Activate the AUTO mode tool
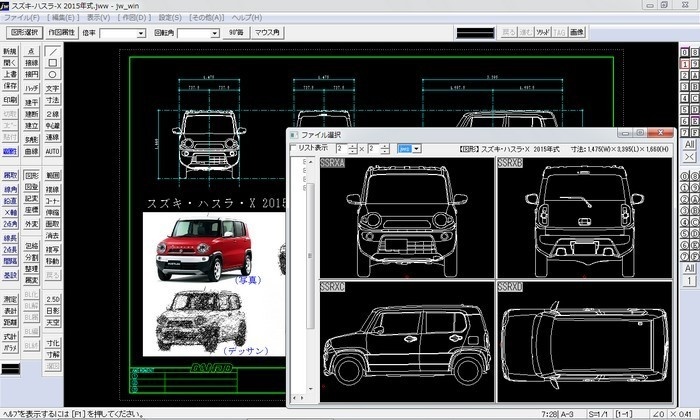This screenshot has height=420, width=700. [53, 152]
